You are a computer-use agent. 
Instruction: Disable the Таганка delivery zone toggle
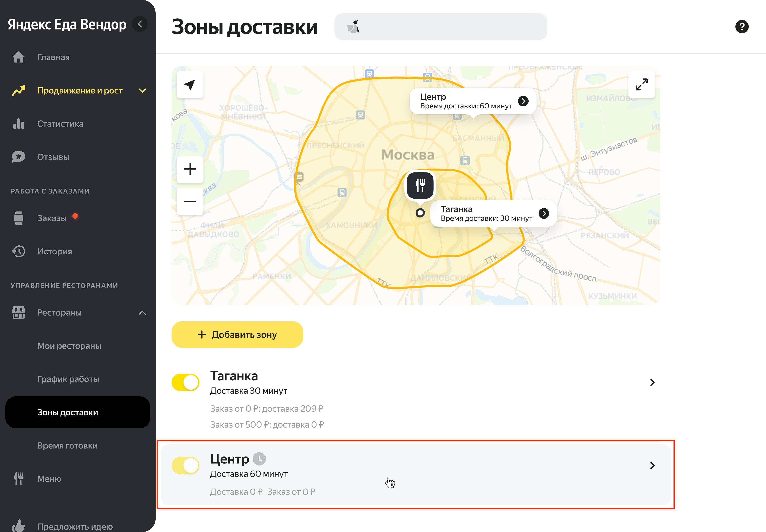185,382
